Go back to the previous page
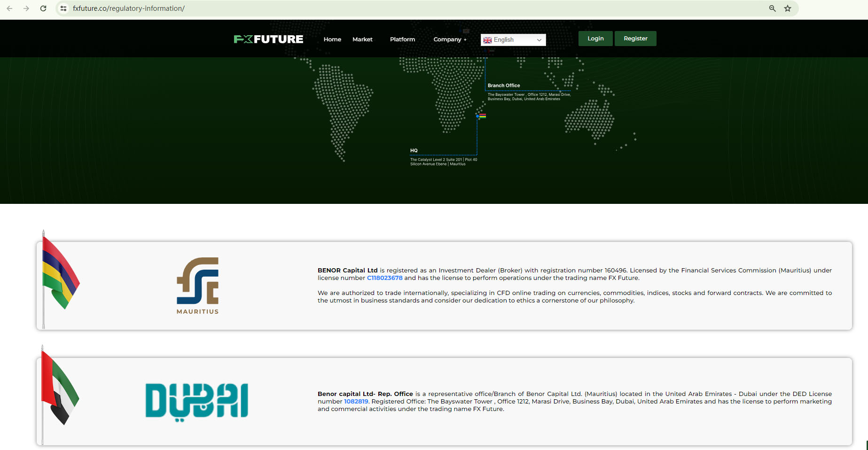This screenshot has width=868, height=450. tap(9, 8)
